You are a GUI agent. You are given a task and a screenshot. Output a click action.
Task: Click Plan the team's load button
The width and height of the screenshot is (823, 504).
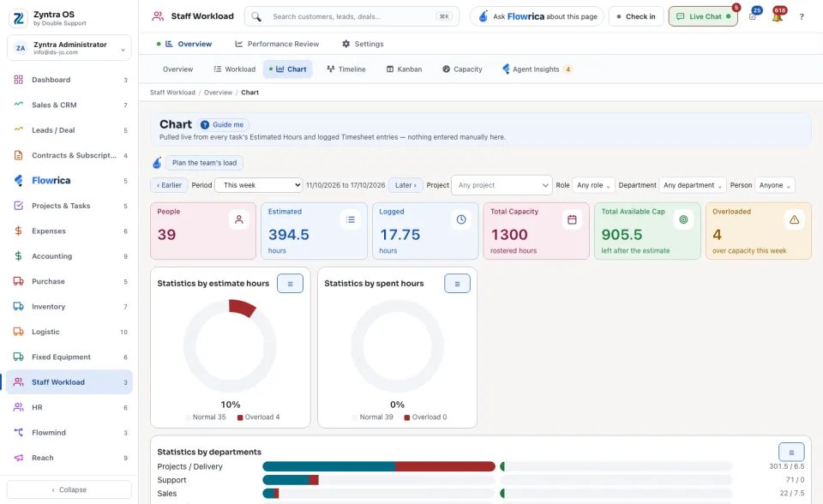(x=204, y=163)
